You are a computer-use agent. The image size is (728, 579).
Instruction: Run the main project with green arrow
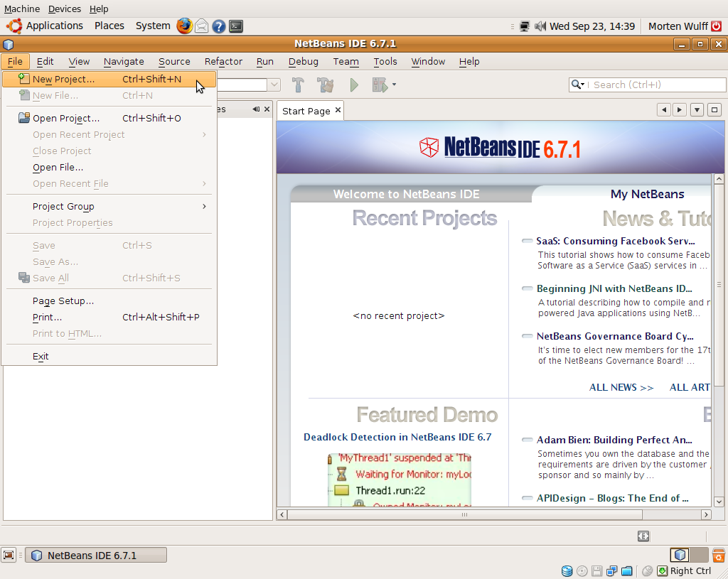(354, 85)
